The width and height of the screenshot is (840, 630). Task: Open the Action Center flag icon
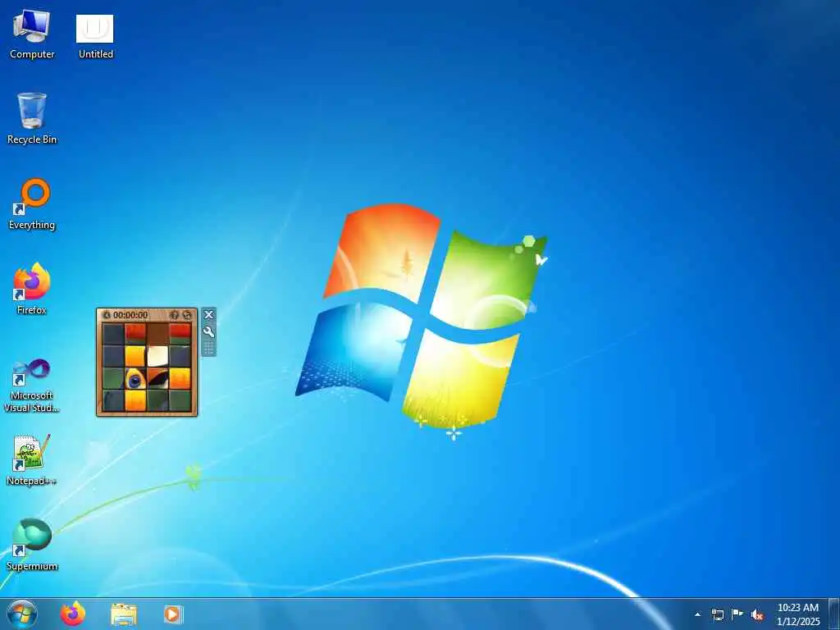click(737, 614)
